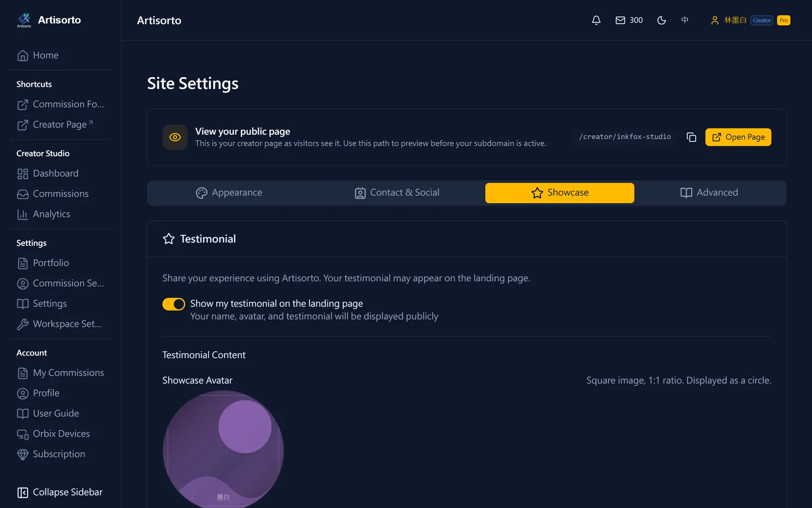812x508 pixels.
Task: Go to Home in sidebar
Action: pos(61,55)
